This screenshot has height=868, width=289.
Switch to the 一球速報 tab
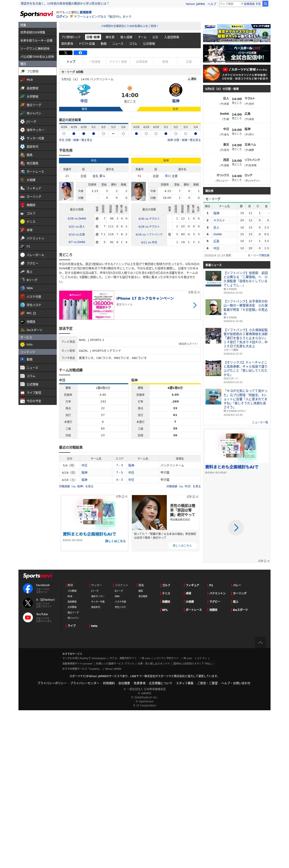click(x=95, y=62)
